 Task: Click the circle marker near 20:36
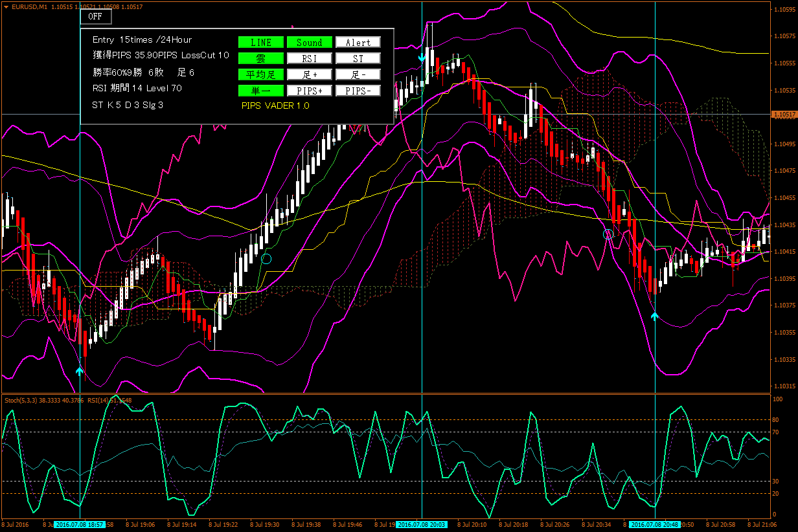point(608,234)
